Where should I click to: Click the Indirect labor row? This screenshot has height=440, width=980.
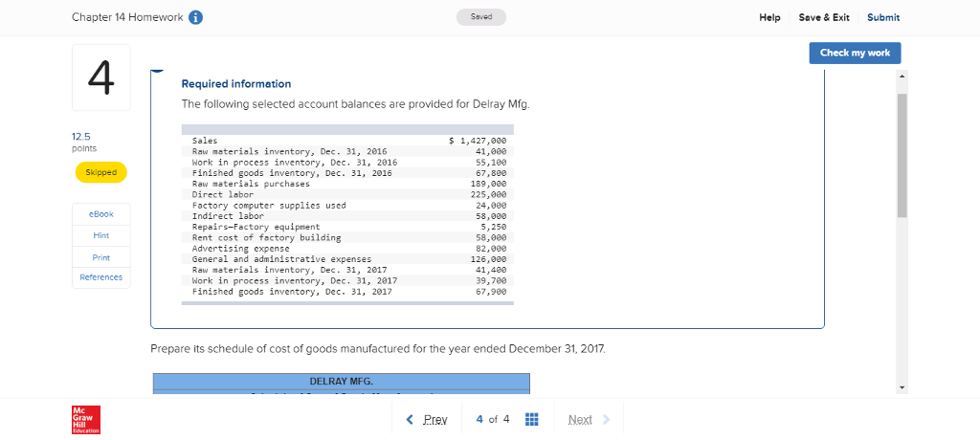point(347,216)
